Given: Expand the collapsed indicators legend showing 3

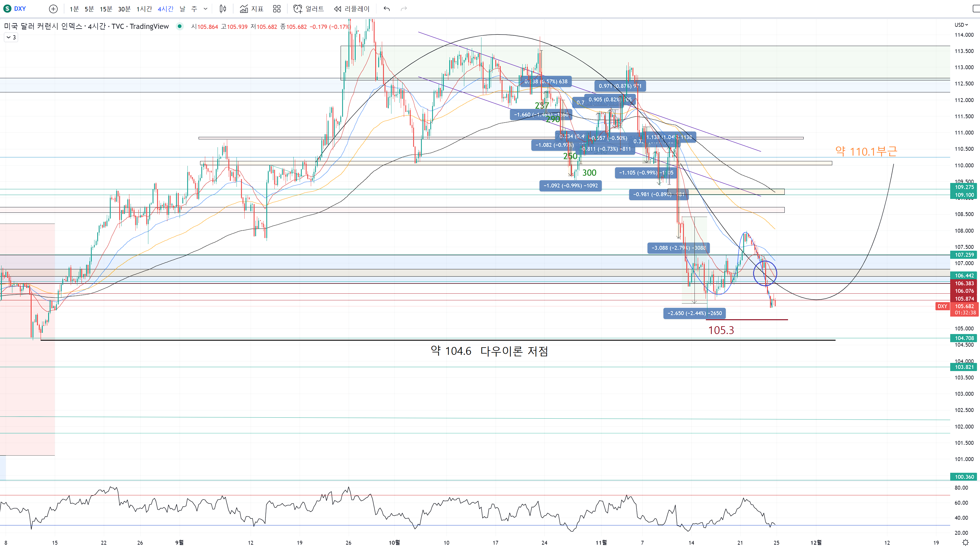Looking at the screenshot, I should [11, 37].
